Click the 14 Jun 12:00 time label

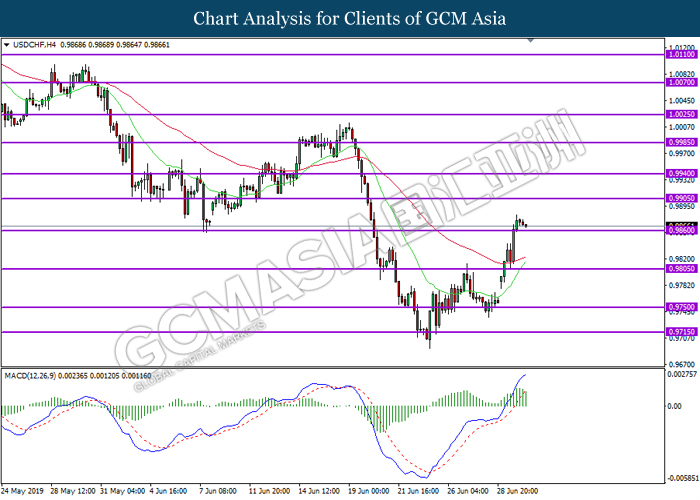click(319, 491)
